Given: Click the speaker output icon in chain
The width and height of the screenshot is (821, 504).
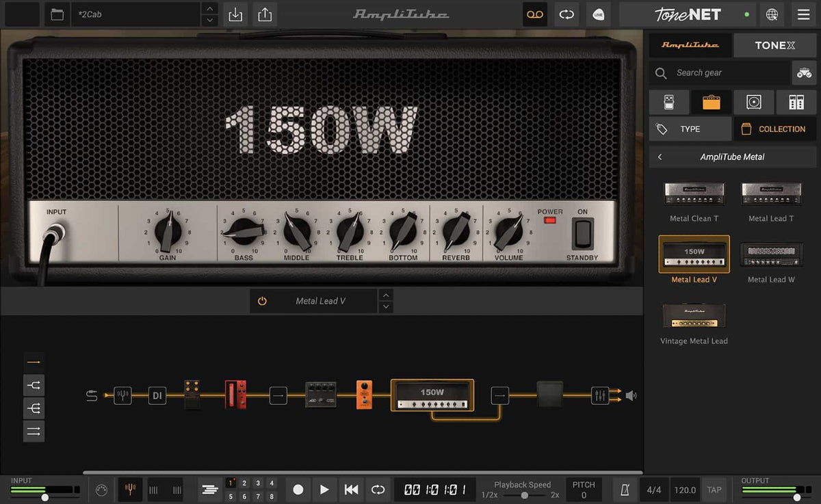Looking at the screenshot, I should click(631, 395).
